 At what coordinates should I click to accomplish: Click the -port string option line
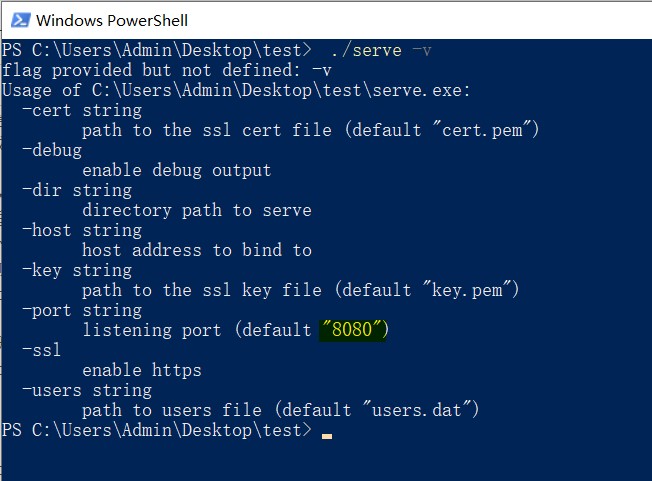(x=82, y=311)
